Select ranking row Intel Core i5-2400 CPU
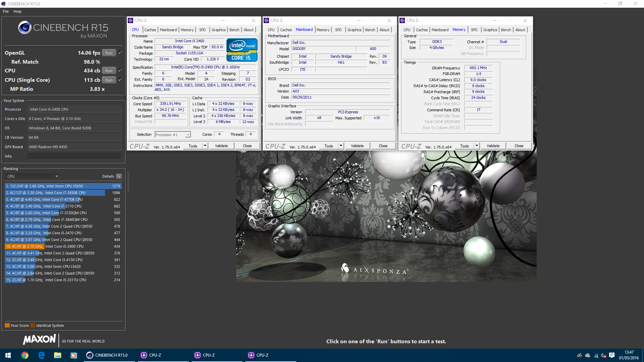Viewport: 644px width, 362px height. tap(63, 246)
